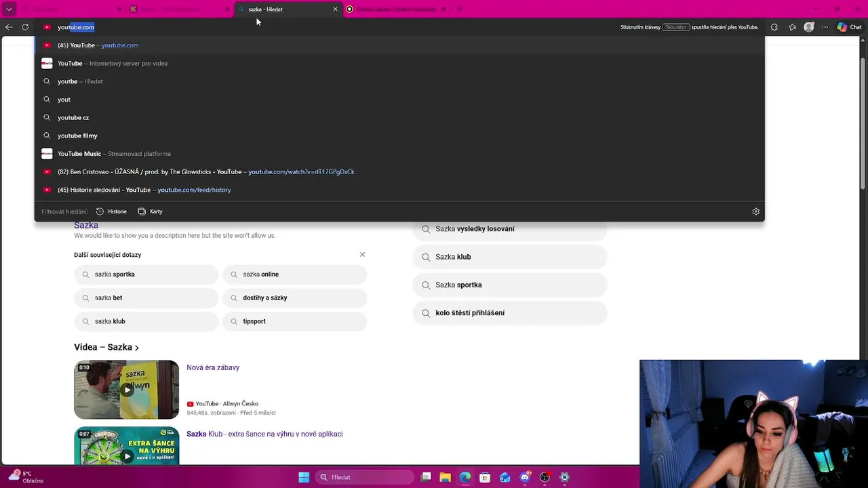Open the browser Settings and more menu
This screenshot has width=868, height=488.
[x=825, y=27]
